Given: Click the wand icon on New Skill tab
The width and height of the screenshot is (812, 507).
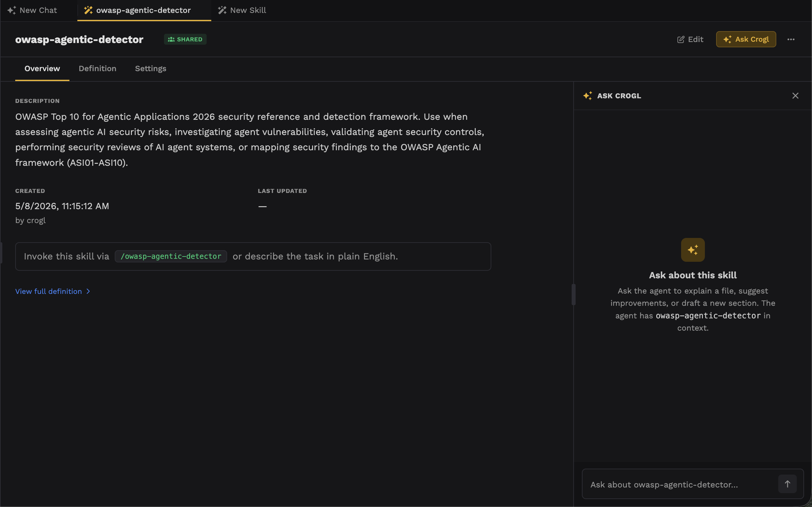Looking at the screenshot, I should [x=222, y=10].
